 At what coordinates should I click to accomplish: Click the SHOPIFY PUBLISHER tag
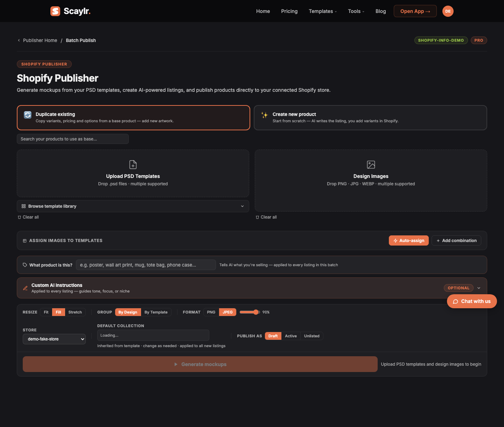coord(44,64)
